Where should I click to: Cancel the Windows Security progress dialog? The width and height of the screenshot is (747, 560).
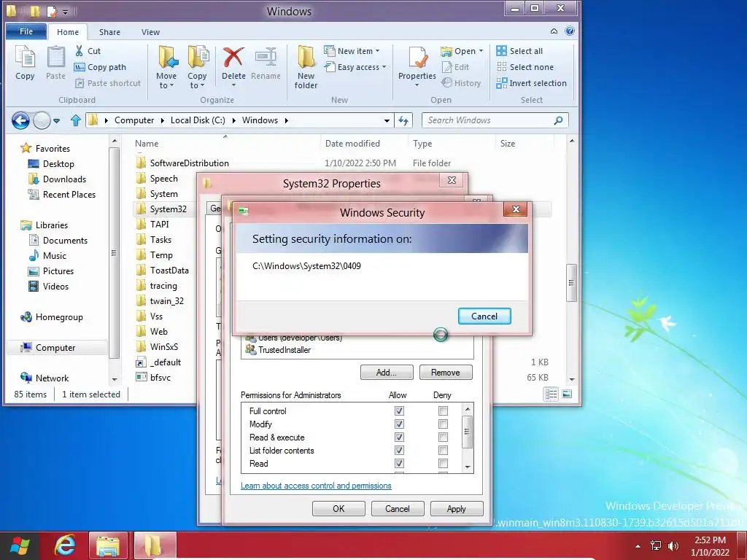tap(484, 316)
